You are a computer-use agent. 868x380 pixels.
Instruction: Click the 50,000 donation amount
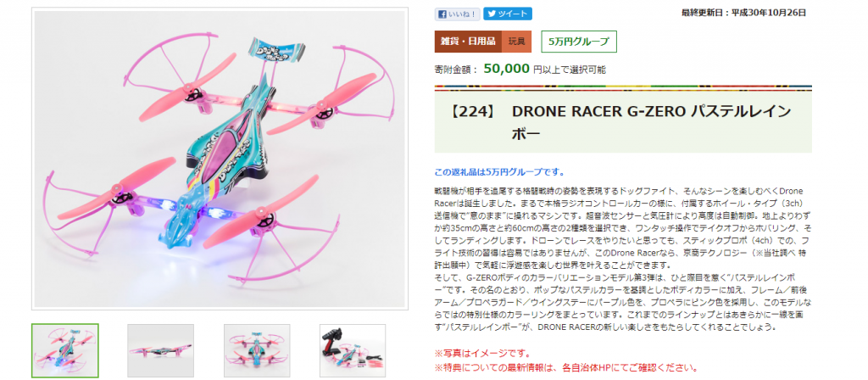pyautogui.click(x=507, y=70)
